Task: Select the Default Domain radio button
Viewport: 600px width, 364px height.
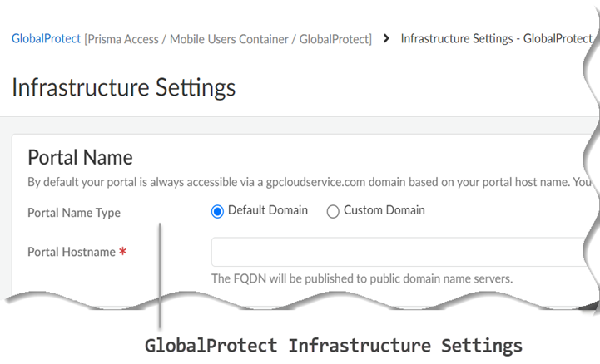Action: [x=218, y=212]
